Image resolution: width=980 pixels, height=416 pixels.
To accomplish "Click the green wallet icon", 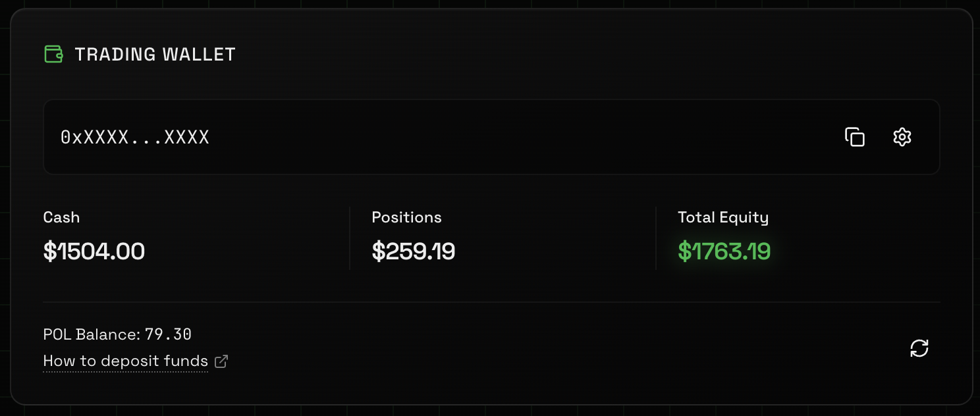I will click(x=53, y=54).
